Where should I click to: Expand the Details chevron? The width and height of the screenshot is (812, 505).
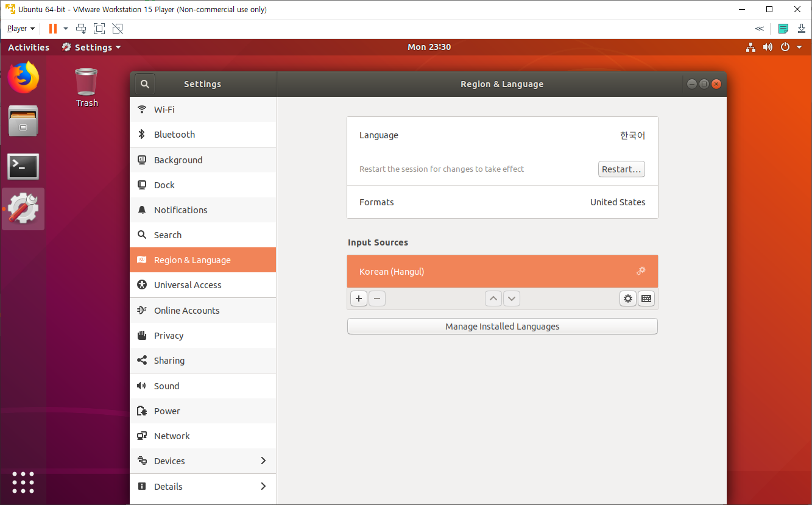point(263,486)
